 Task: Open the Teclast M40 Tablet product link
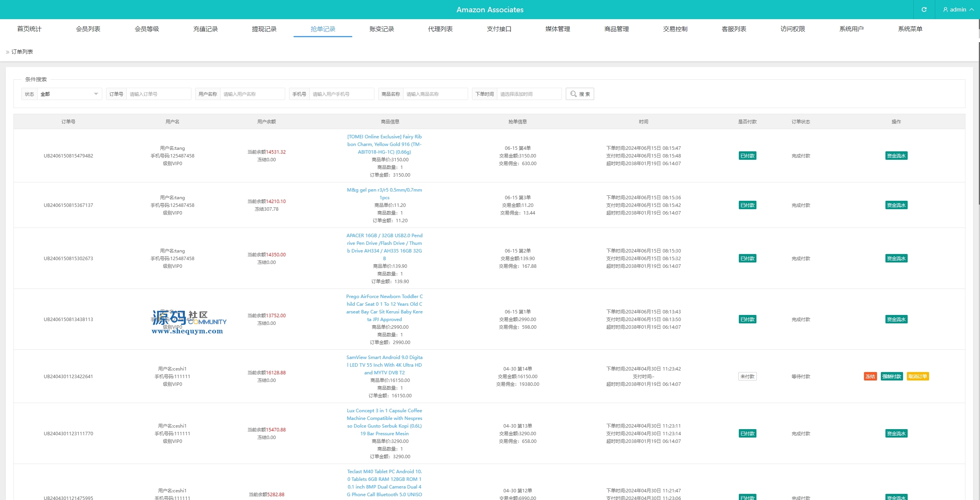point(384,483)
